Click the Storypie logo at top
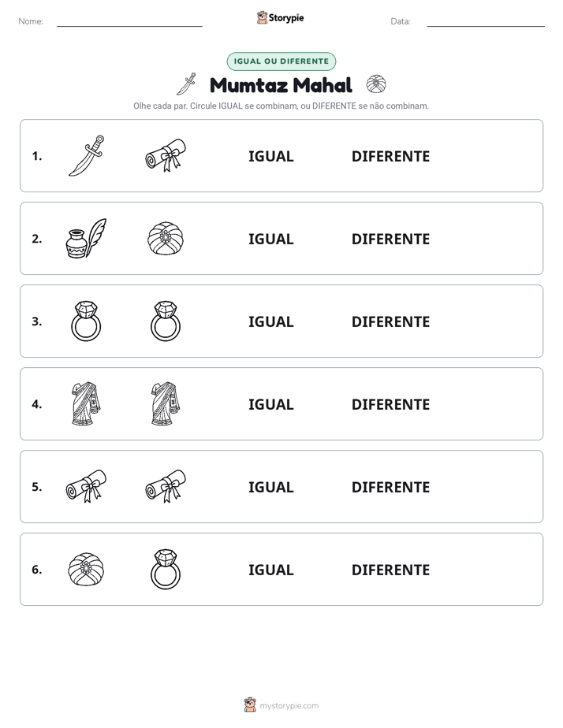 281,18
